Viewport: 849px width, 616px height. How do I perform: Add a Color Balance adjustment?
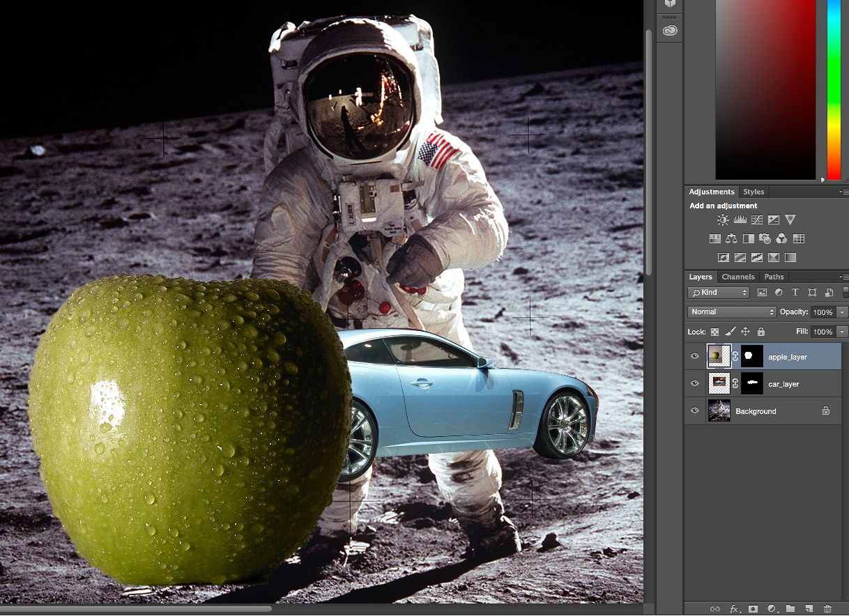point(731,238)
